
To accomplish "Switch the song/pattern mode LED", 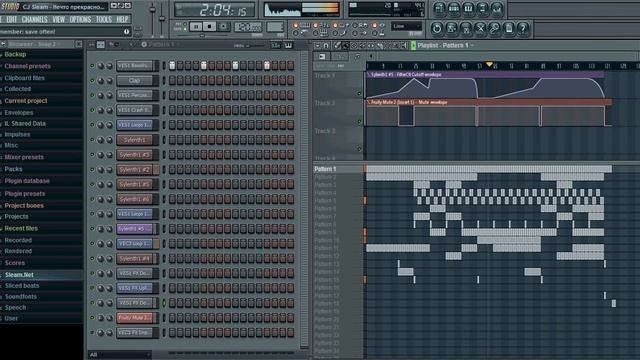I will pos(185,27).
